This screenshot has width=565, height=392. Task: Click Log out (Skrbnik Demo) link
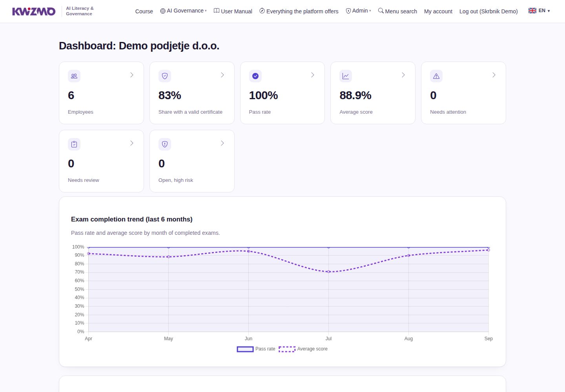488,11
